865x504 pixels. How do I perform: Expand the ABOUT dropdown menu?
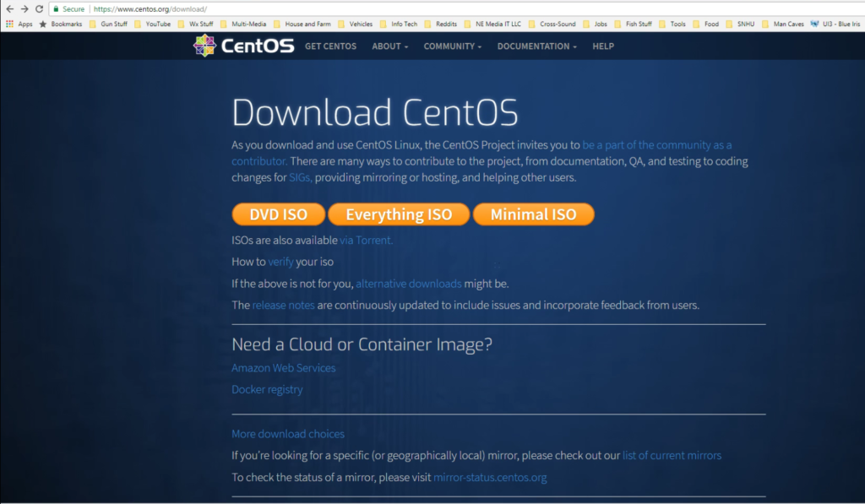pyautogui.click(x=390, y=46)
